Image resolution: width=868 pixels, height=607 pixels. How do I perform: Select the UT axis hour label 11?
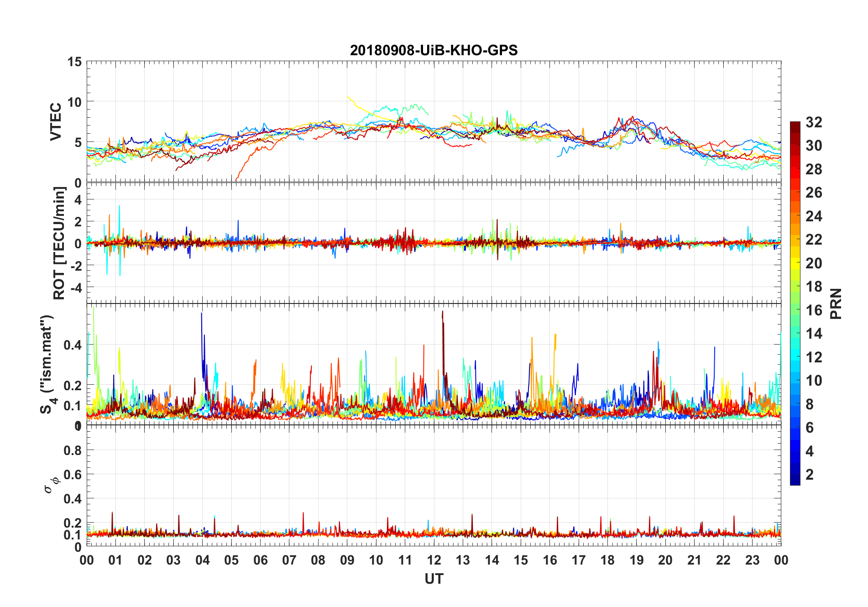point(405,560)
